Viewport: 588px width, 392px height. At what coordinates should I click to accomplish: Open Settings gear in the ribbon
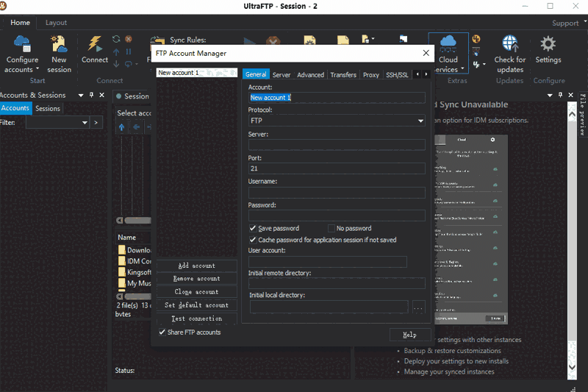[x=548, y=46]
